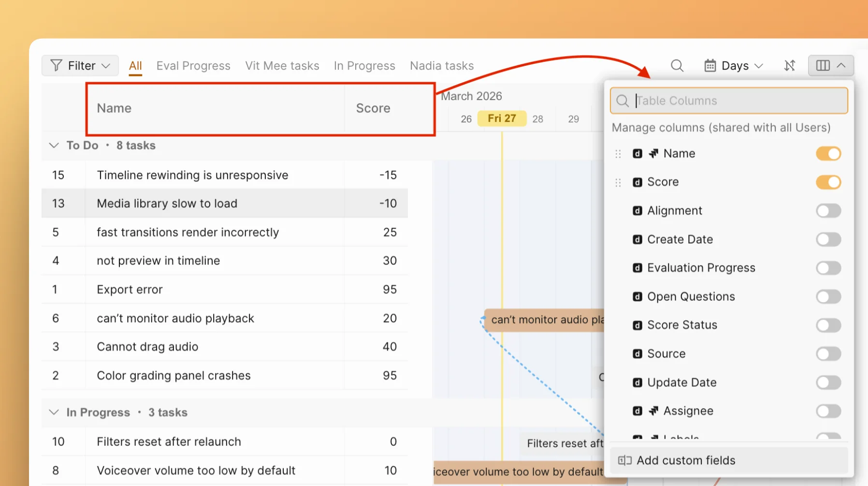Click the sort arrows icon
The height and width of the screenshot is (486, 868).
tap(789, 66)
